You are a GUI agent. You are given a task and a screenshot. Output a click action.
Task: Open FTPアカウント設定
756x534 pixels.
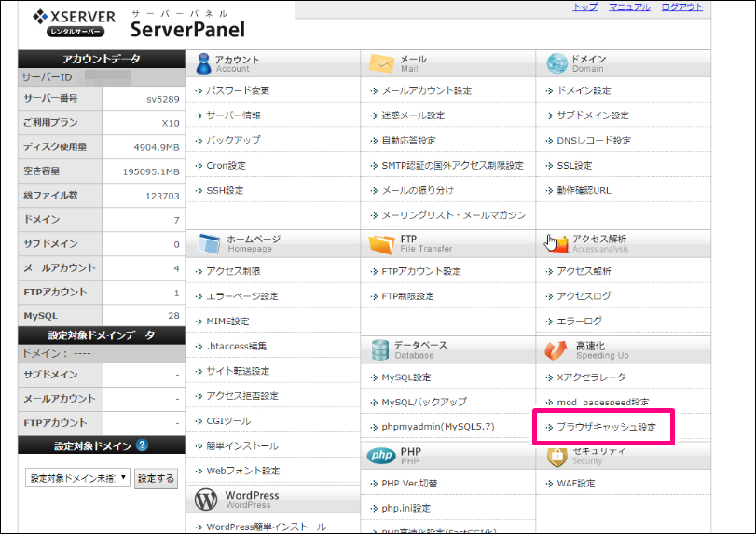(421, 271)
